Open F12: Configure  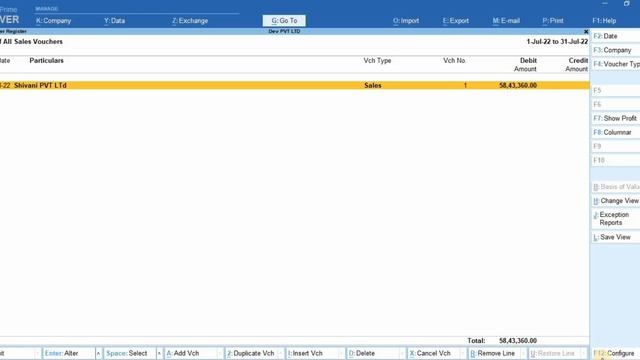[616, 353]
